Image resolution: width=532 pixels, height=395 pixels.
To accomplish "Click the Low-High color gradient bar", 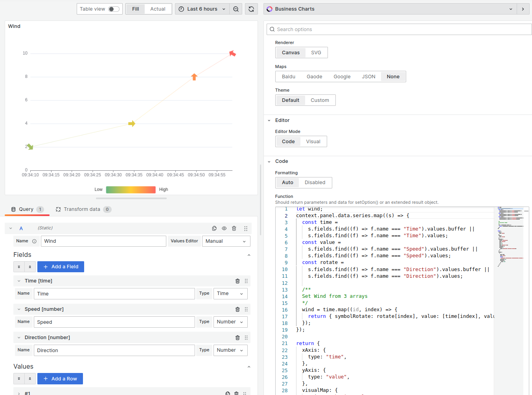I will tap(131, 189).
